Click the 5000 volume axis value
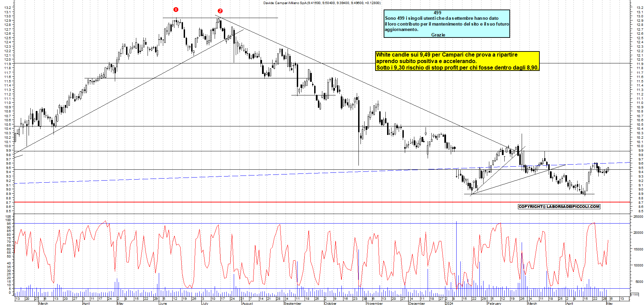This screenshot has height=305, width=644. [639, 282]
